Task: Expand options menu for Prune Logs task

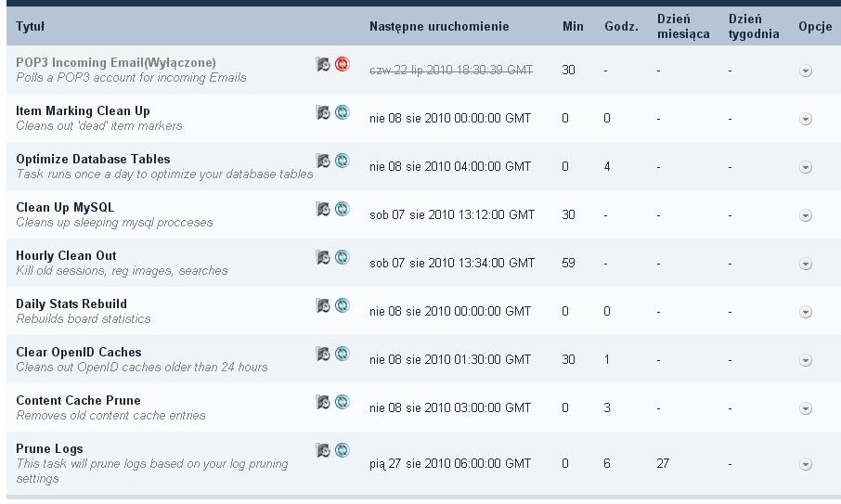Action: [x=806, y=464]
